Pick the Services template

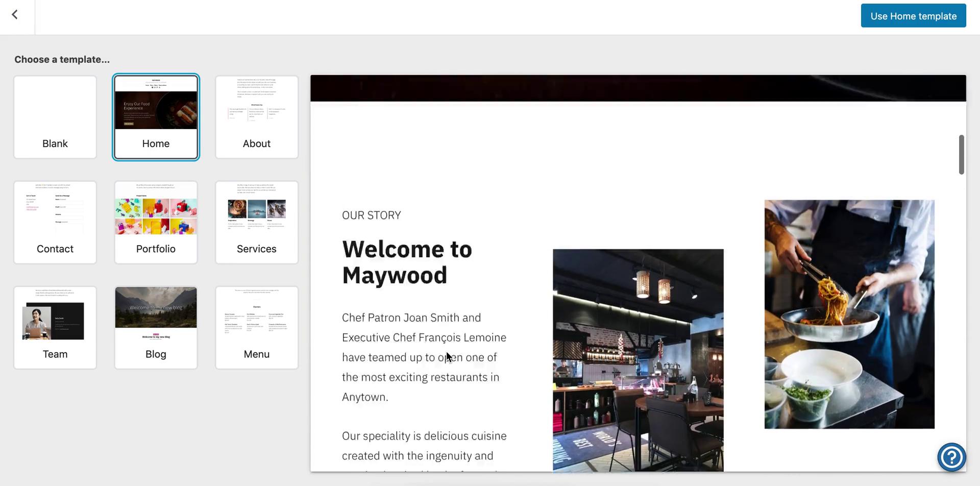[256, 222]
